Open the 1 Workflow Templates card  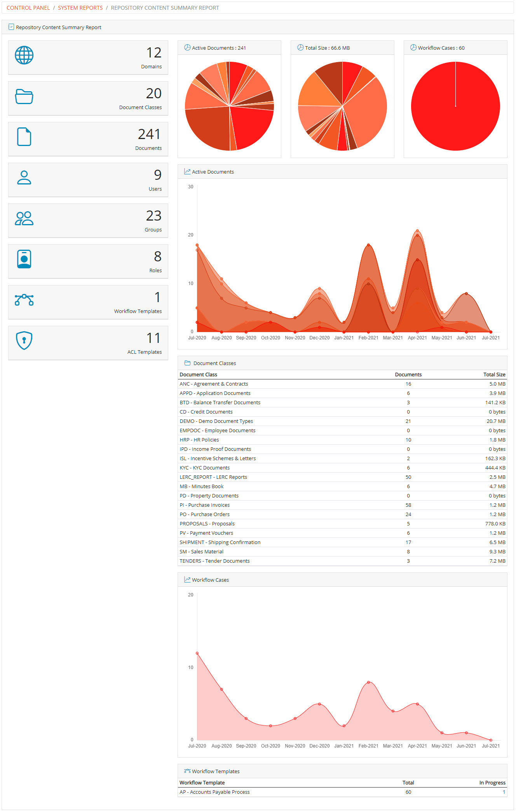pyautogui.click(x=88, y=302)
